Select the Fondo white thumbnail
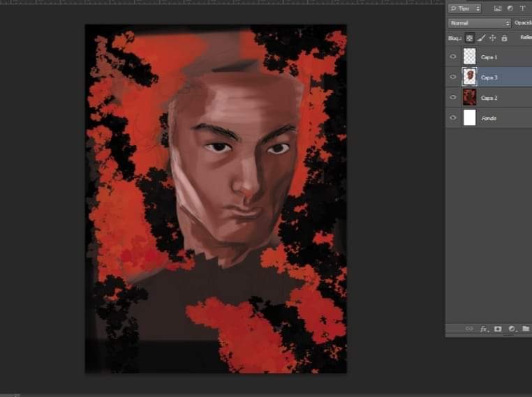This screenshot has height=397, width=532. point(470,117)
